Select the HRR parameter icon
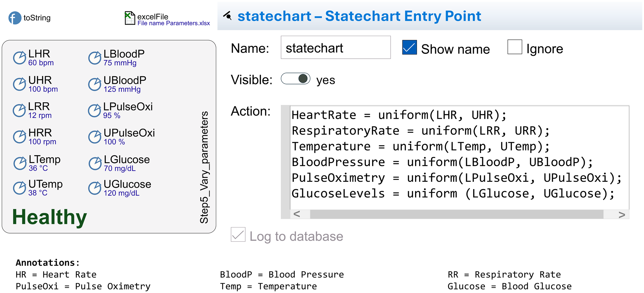The height and width of the screenshot is (293, 644). (x=19, y=137)
